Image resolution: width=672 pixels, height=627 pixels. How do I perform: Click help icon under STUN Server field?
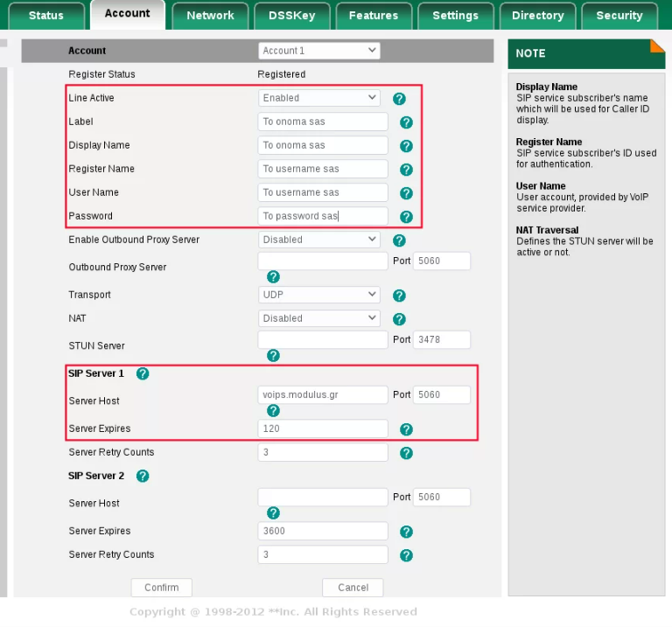[273, 355]
